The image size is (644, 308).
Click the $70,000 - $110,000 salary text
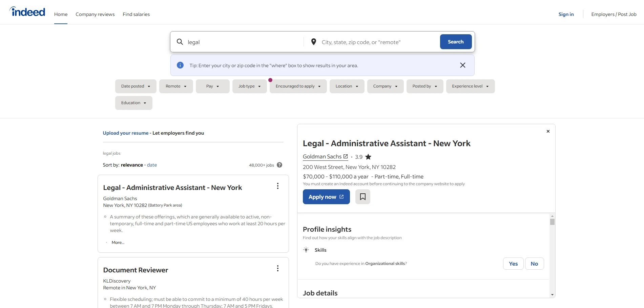click(335, 176)
